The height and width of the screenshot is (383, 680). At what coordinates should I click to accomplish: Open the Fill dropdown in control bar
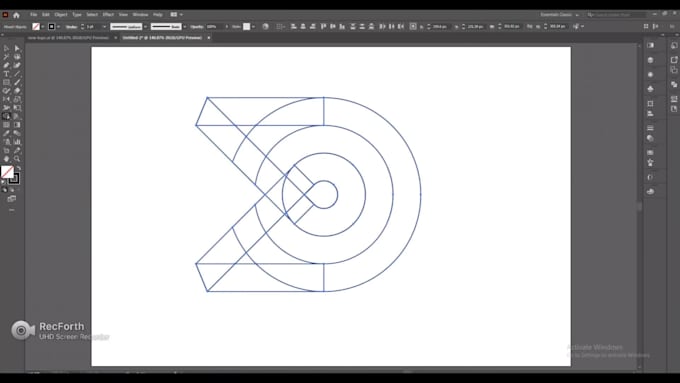42,27
